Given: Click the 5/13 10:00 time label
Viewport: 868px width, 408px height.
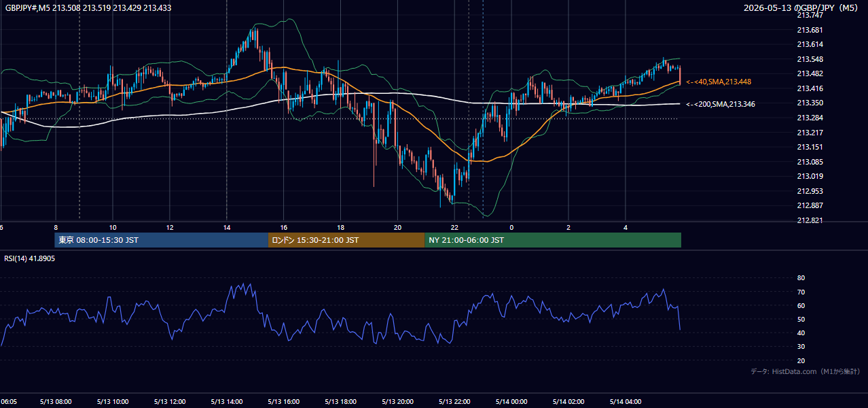Looking at the screenshot, I should (113, 402).
